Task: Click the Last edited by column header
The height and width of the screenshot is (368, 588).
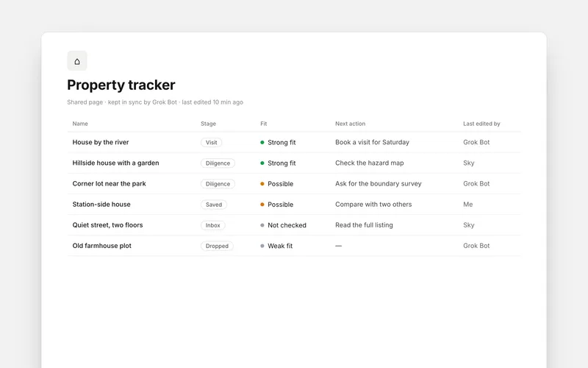Action: (x=481, y=124)
